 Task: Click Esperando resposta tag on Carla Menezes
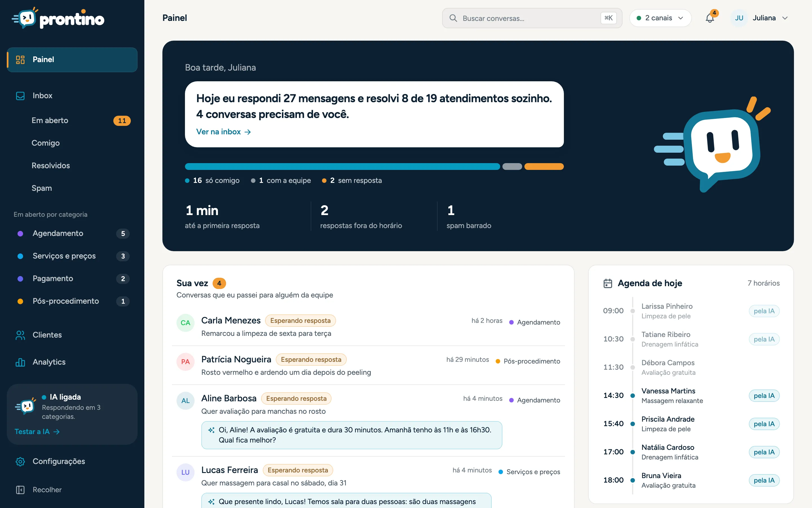[x=300, y=321]
